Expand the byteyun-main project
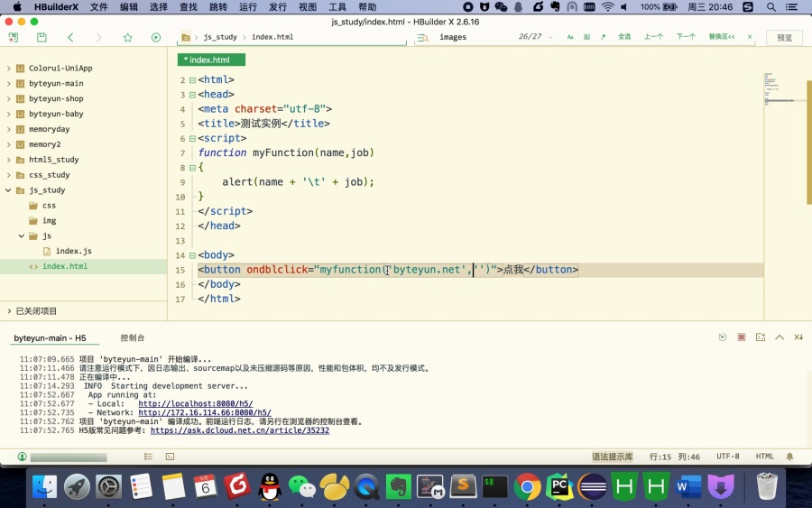812x508 pixels. 9,83
